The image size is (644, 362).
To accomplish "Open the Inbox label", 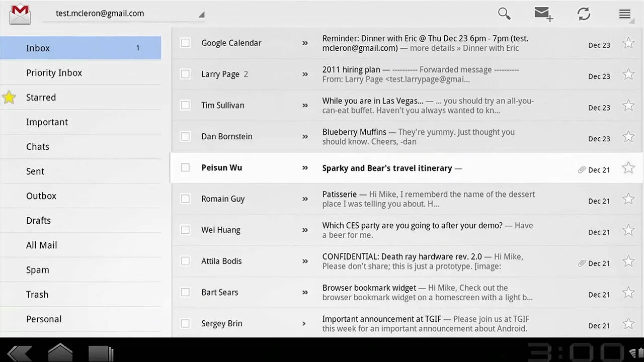I will coord(80,48).
